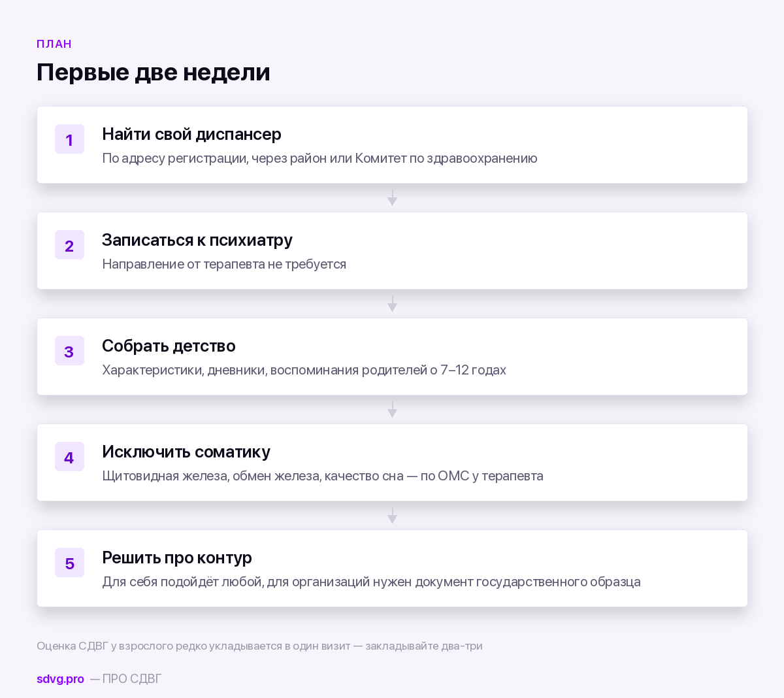Viewport: 784px width, 698px height.
Task: Select the title 'Собрать детство'
Action: 169,346
